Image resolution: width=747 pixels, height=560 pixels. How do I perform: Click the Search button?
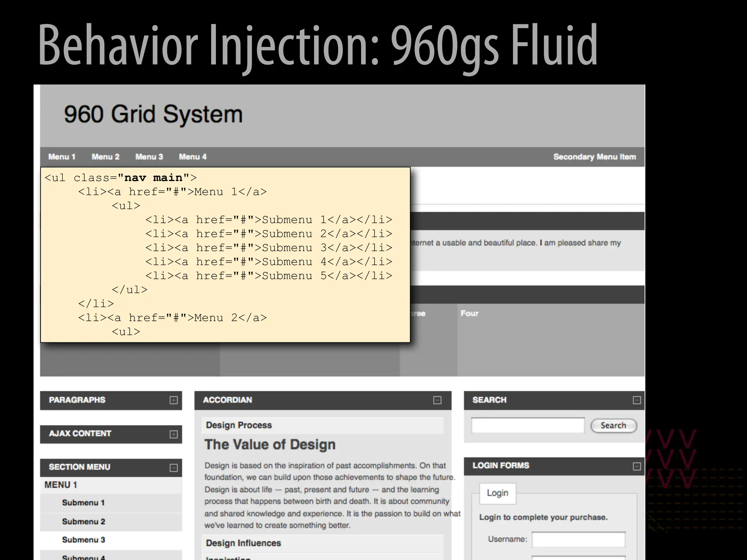click(x=614, y=425)
